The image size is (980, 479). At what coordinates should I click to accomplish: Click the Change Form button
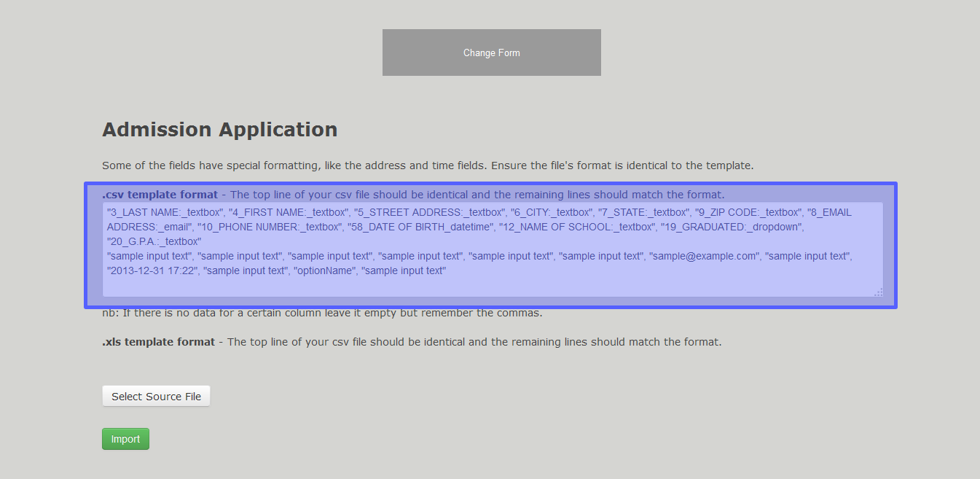(491, 52)
